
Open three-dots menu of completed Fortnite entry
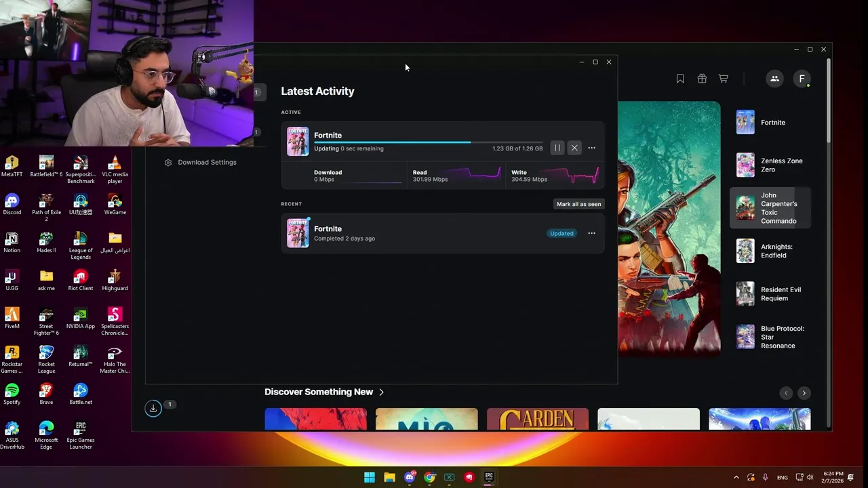(x=591, y=233)
